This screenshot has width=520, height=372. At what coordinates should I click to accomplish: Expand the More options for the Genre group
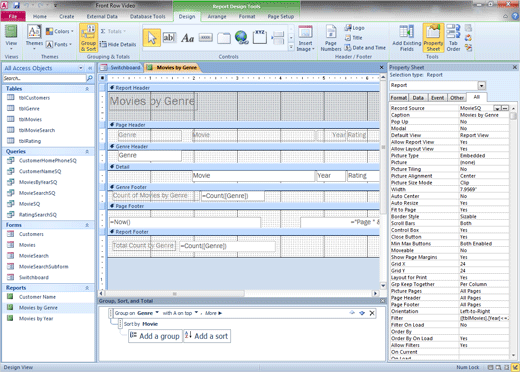click(214, 313)
